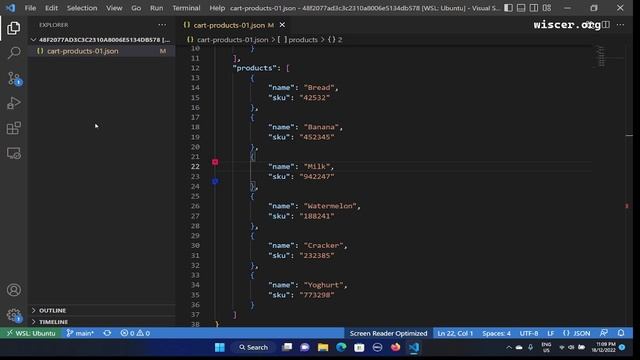The image size is (640, 360).
Task: Click the "42532" sku value
Action: click(x=315, y=98)
